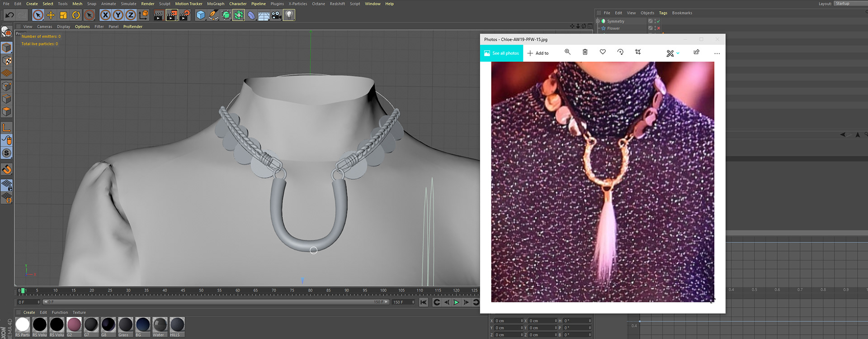Open the Tags menu in Object Manager
The image size is (868, 339).
tap(663, 13)
